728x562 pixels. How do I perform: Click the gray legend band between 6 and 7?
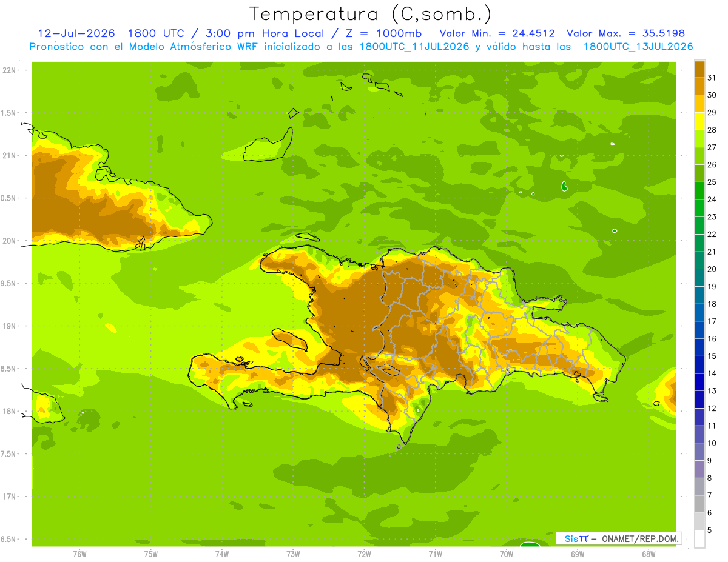pos(699,504)
